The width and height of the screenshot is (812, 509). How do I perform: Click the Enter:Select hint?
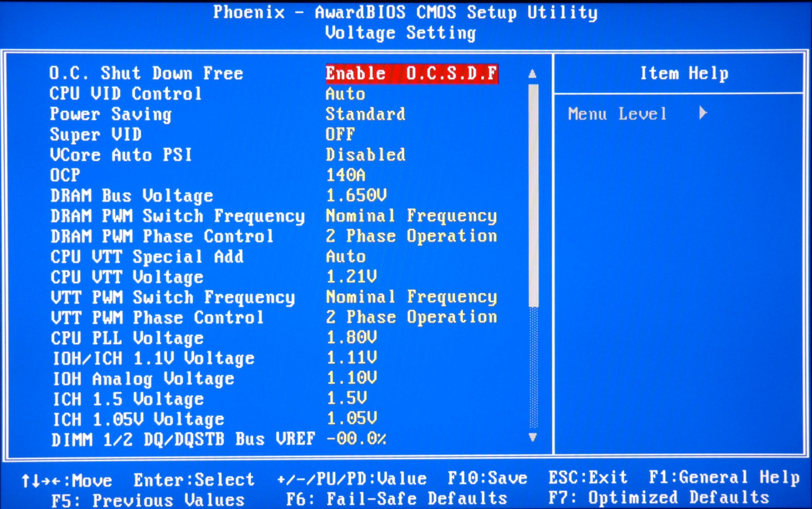click(194, 480)
